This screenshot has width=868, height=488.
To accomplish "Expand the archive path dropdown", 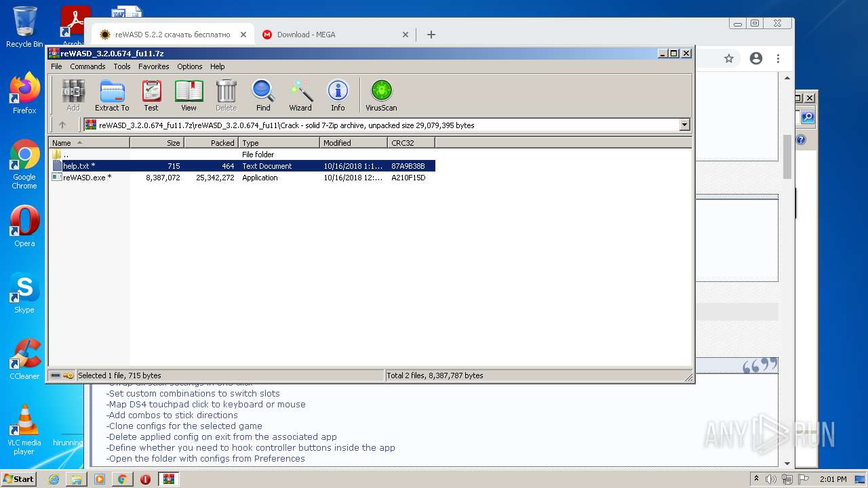I will pos(684,125).
